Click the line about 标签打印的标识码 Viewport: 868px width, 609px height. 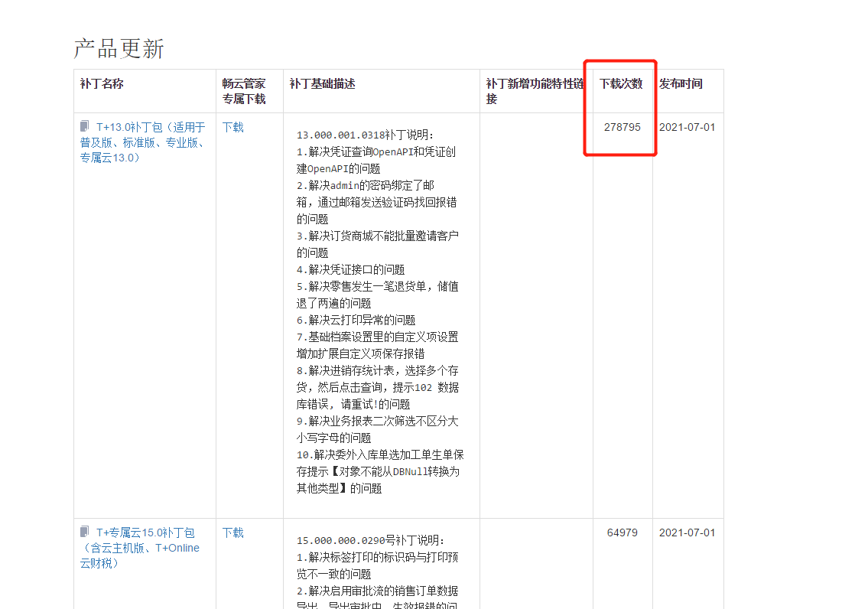click(378, 565)
